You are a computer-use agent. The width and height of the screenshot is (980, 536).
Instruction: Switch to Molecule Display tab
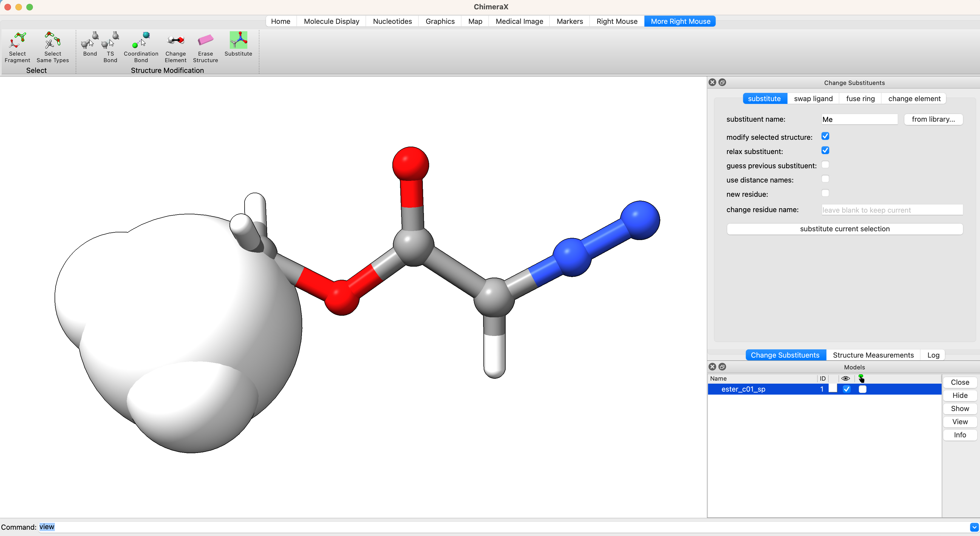(x=331, y=21)
